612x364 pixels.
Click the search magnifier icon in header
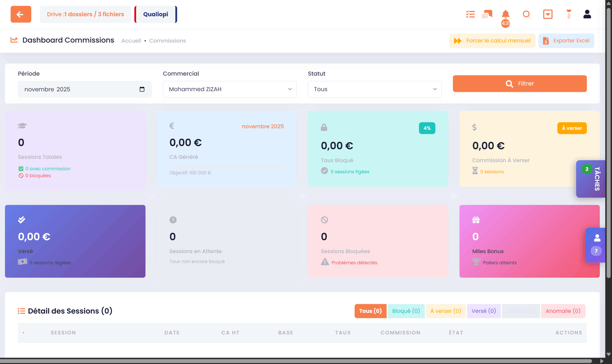tap(526, 14)
